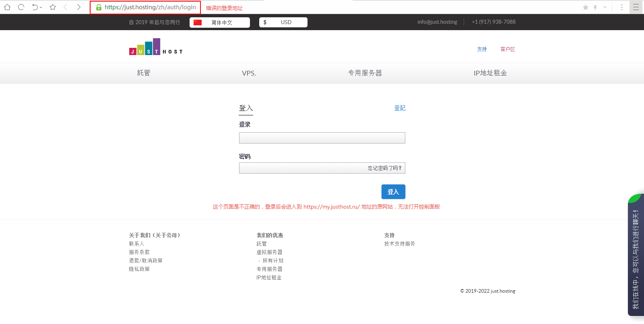Image resolution: width=644 pixels, height=324 pixels.
Task: Open footer 隐私政策 link
Action: click(139, 269)
